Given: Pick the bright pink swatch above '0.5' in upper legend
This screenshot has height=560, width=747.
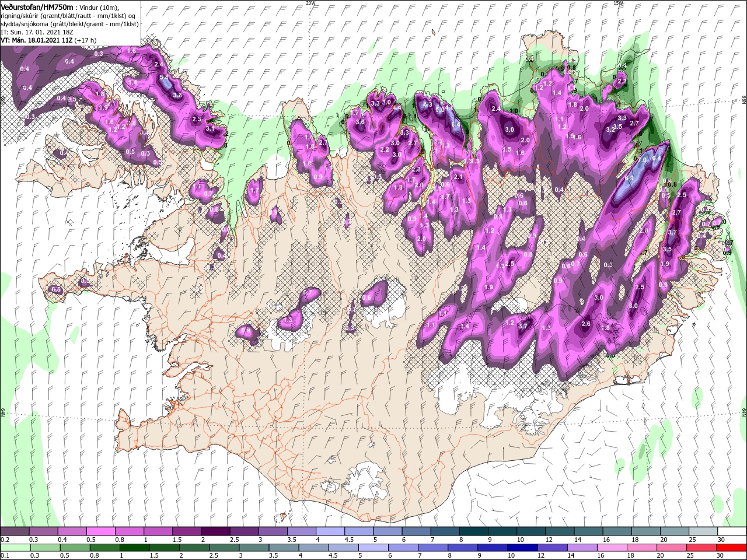Looking at the screenshot, I should [x=100, y=531].
